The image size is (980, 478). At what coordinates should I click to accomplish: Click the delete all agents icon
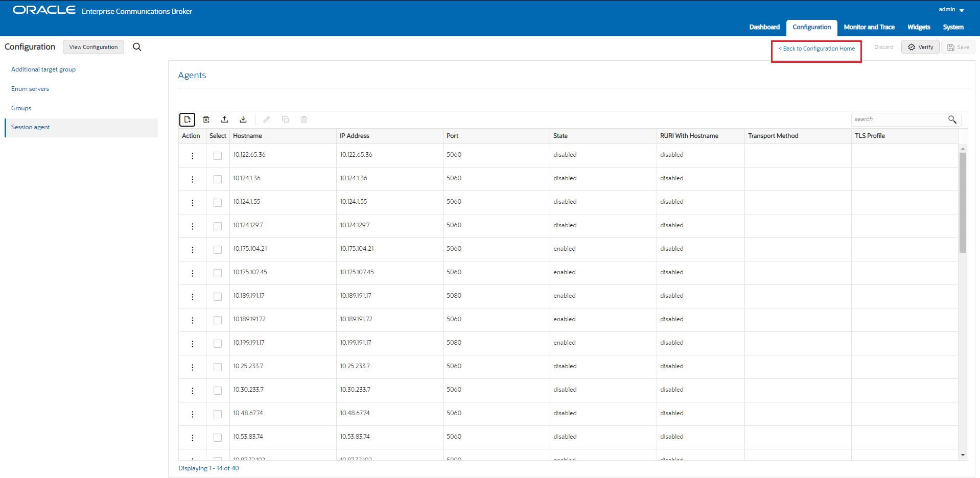206,119
